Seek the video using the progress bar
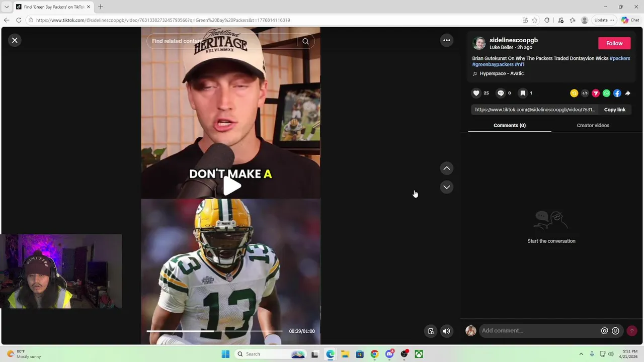This screenshot has height=362, width=644. (x=215, y=331)
